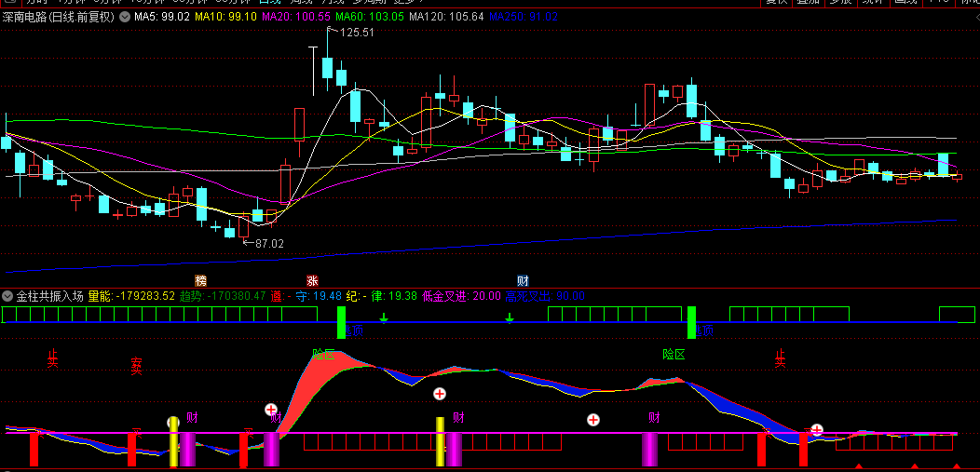Select the 低金叉进: 20.00 value
Screen dimensions: 980x472
click(x=462, y=296)
